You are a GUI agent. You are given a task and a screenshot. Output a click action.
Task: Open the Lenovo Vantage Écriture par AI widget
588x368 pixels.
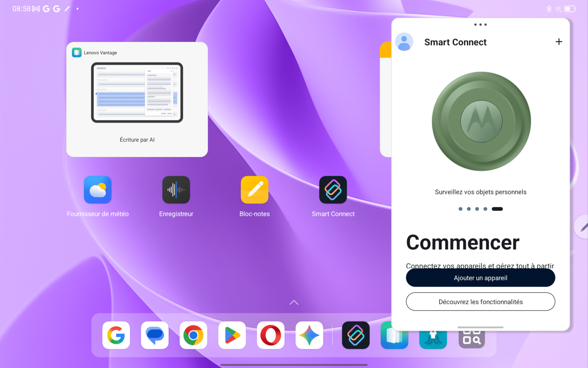click(137, 99)
